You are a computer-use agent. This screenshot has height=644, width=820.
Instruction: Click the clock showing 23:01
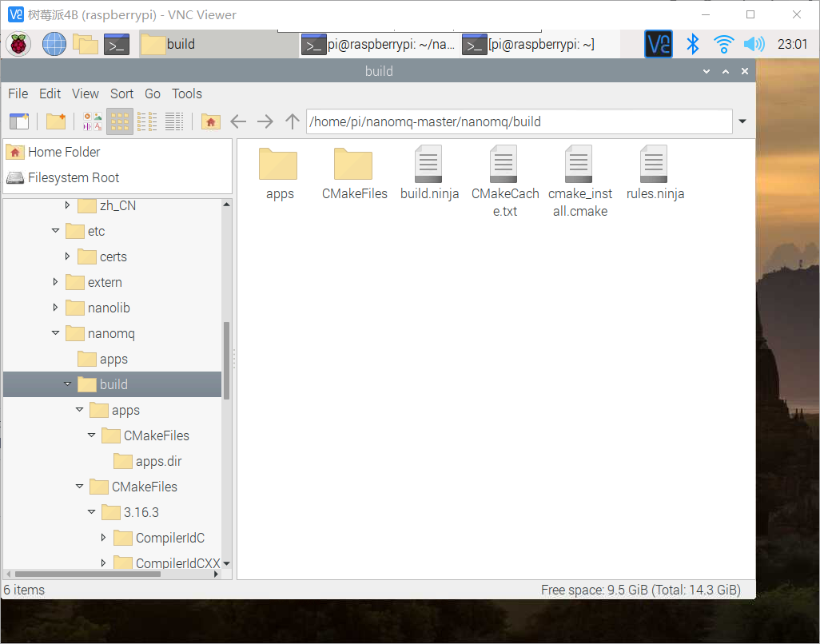pos(792,45)
